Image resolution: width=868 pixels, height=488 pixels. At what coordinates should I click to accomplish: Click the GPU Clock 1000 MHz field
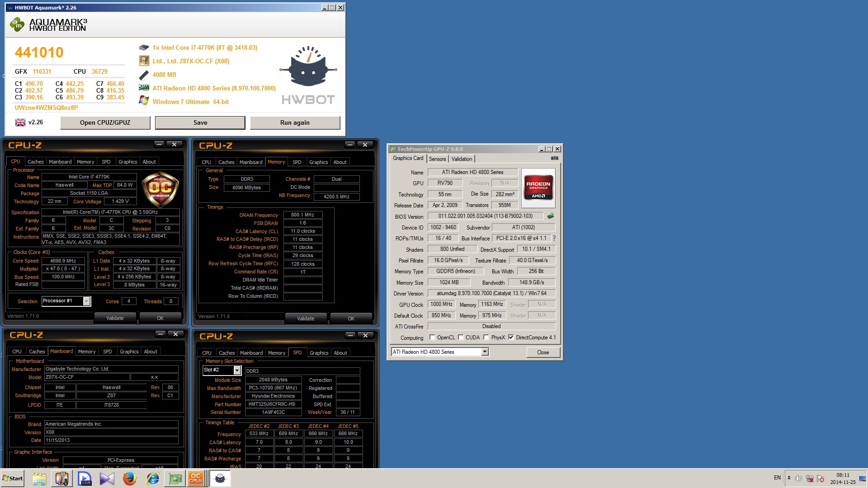tap(441, 304)
